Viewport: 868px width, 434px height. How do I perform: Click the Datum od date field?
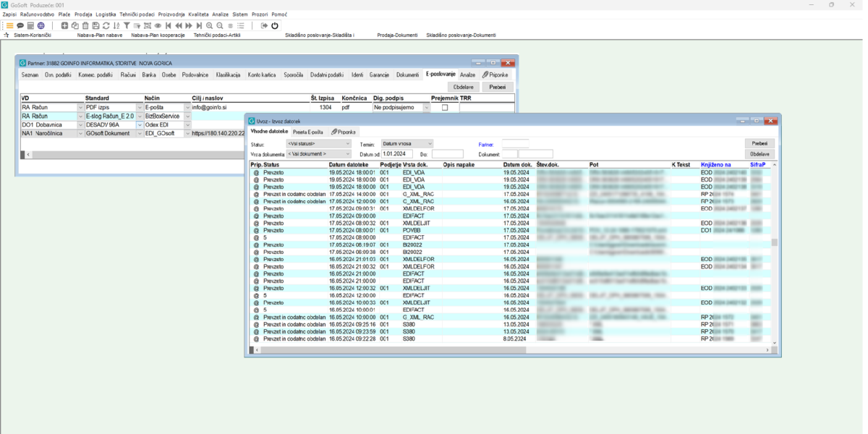click(x=397, y=154)
